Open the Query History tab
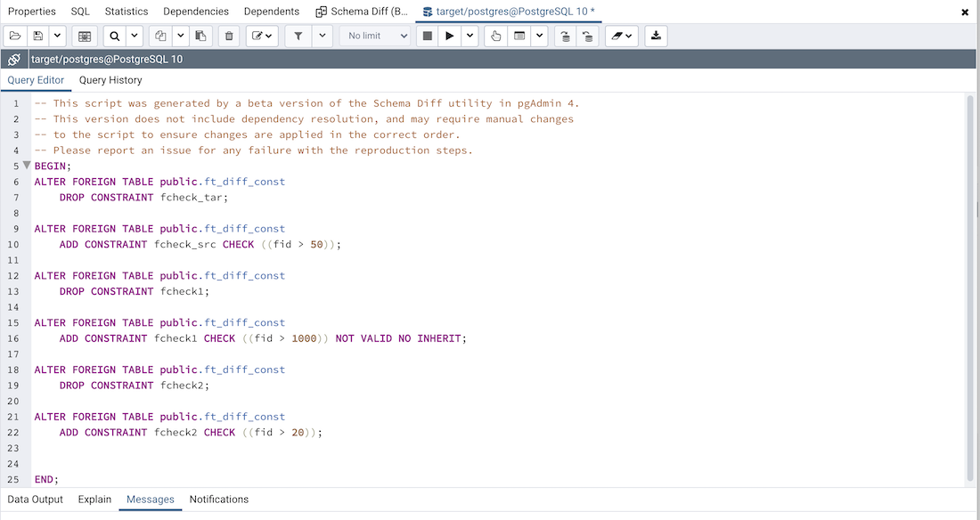Screen dimensions: 980x520 click(110, 80)
